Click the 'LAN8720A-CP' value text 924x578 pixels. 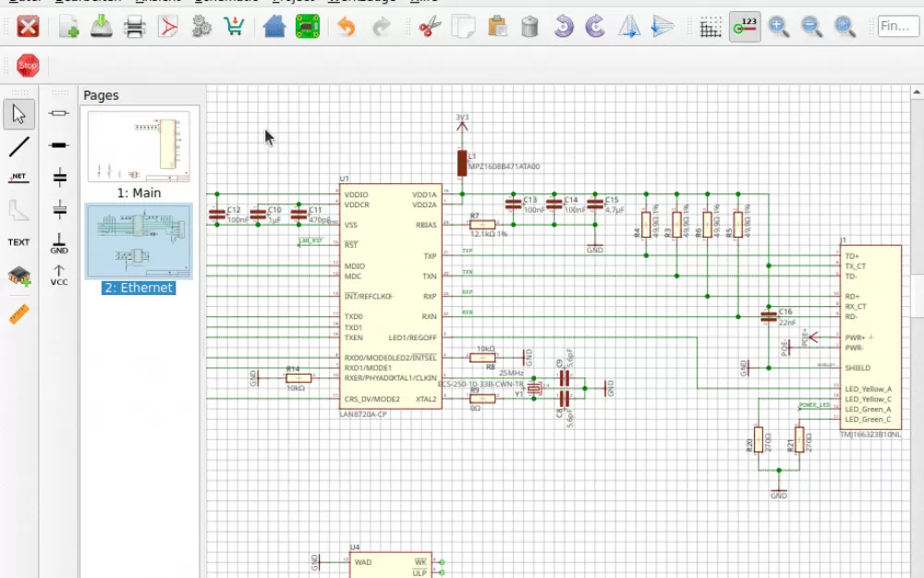tap(363, 414)
